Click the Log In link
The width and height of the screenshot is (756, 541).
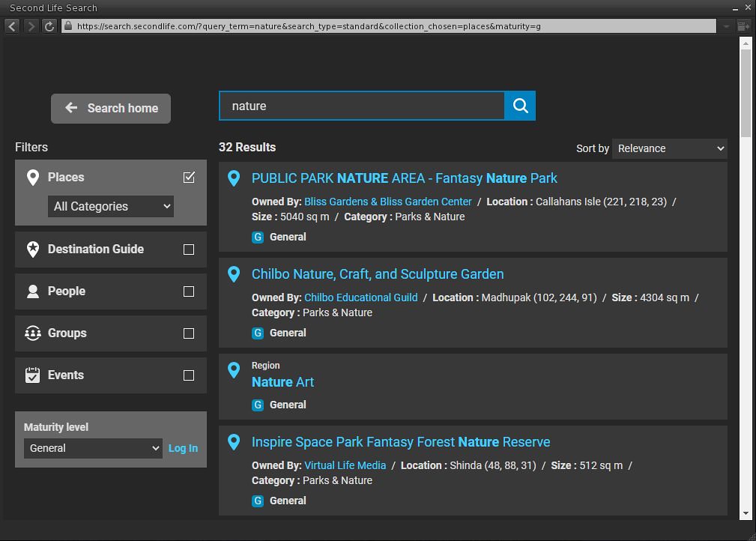coord(183,448)
